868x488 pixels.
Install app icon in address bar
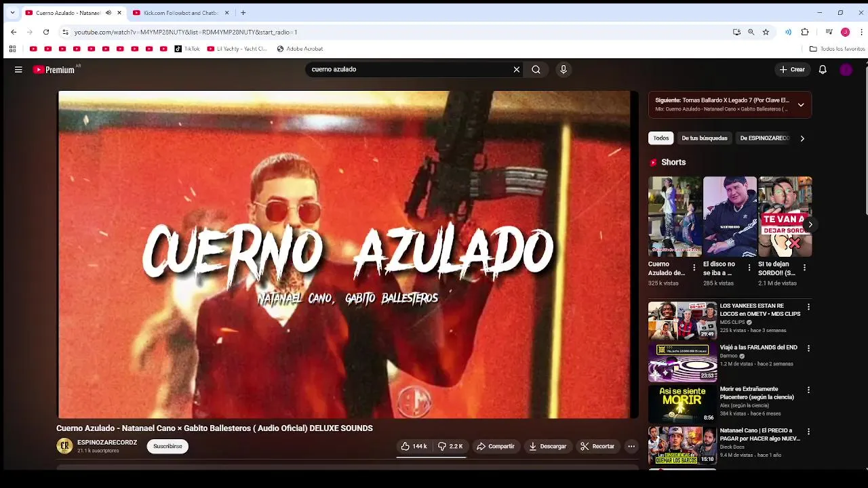click(x=736, y=32)
